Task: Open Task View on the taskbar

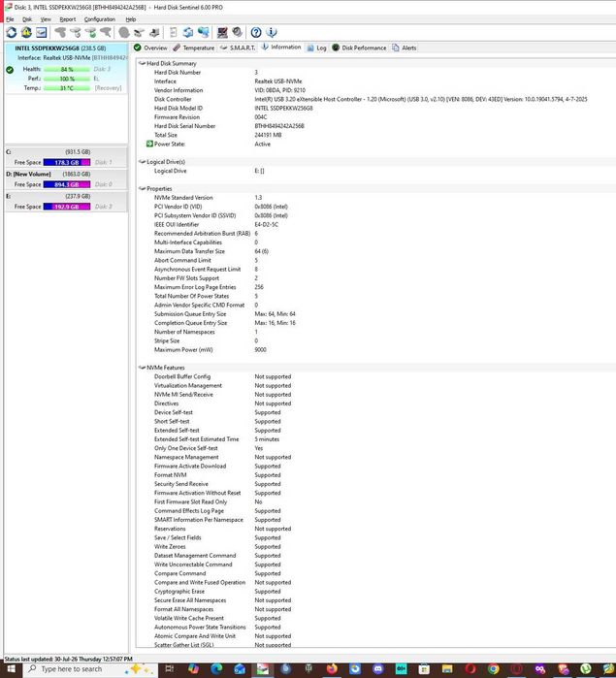Action: click(170, 669)
